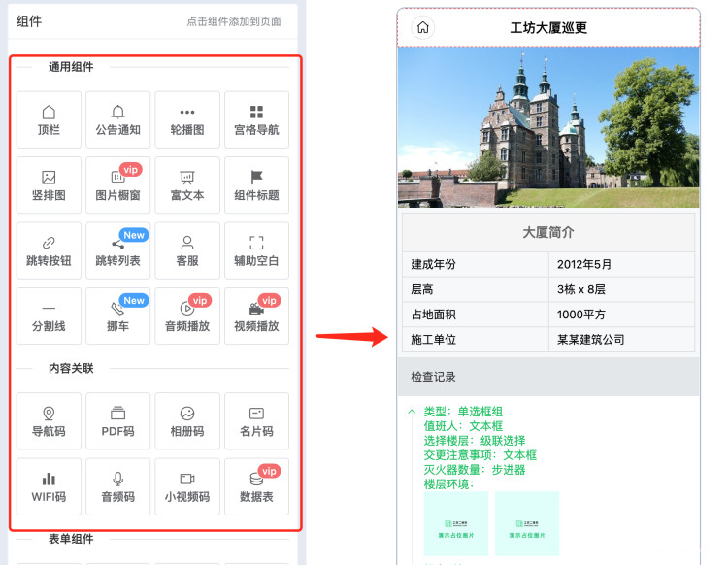Collapse the 检查记录 record entry chevron

coord(412,412)
